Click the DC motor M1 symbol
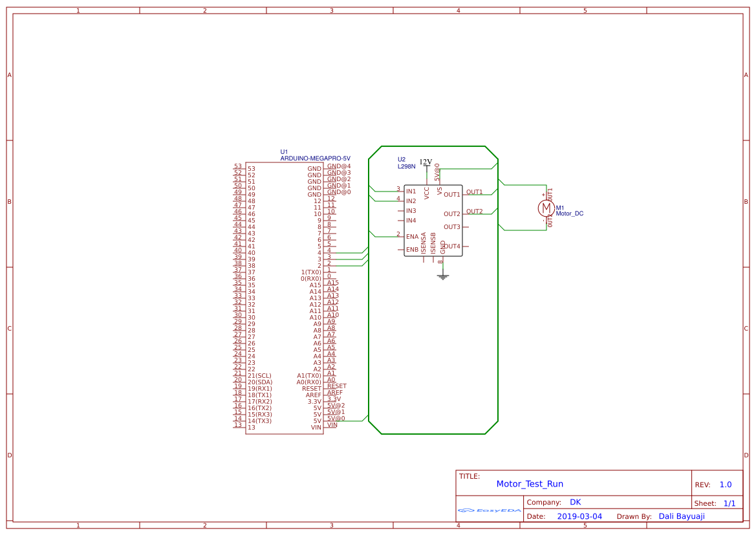 (546, 208)
